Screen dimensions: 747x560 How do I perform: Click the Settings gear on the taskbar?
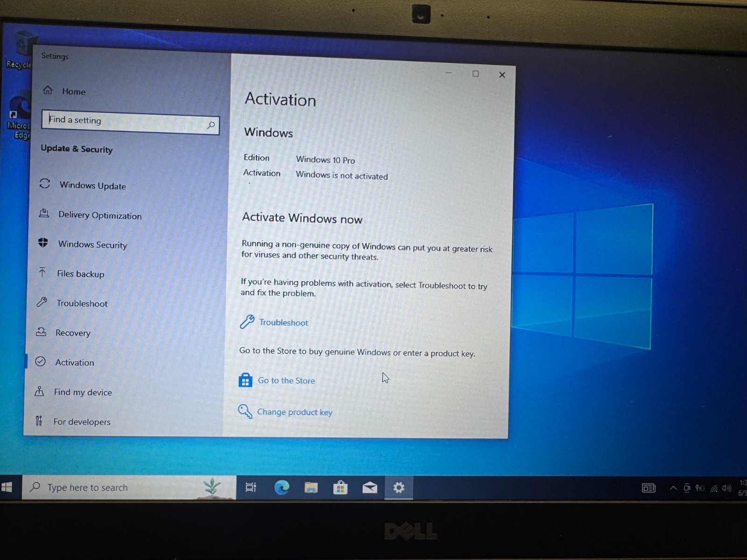coord(399,488)
